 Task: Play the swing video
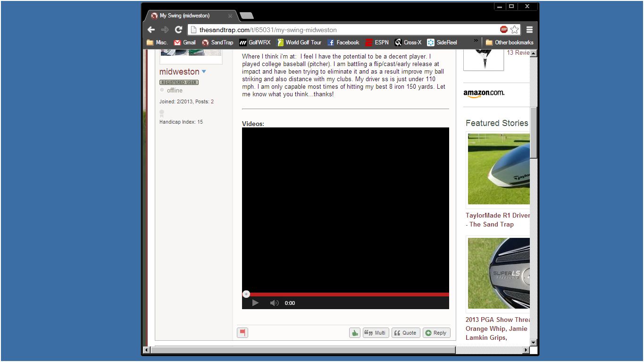[255, 303]
